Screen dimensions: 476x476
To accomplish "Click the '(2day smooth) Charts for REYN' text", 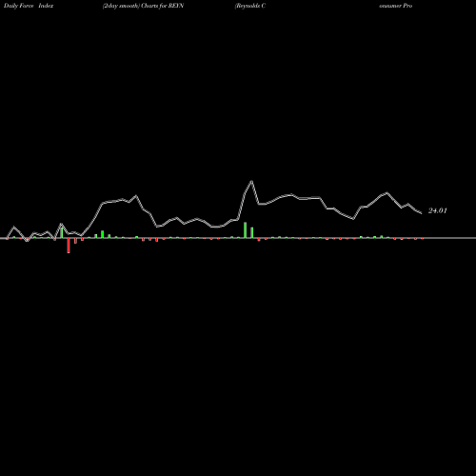I will [143, 6].
